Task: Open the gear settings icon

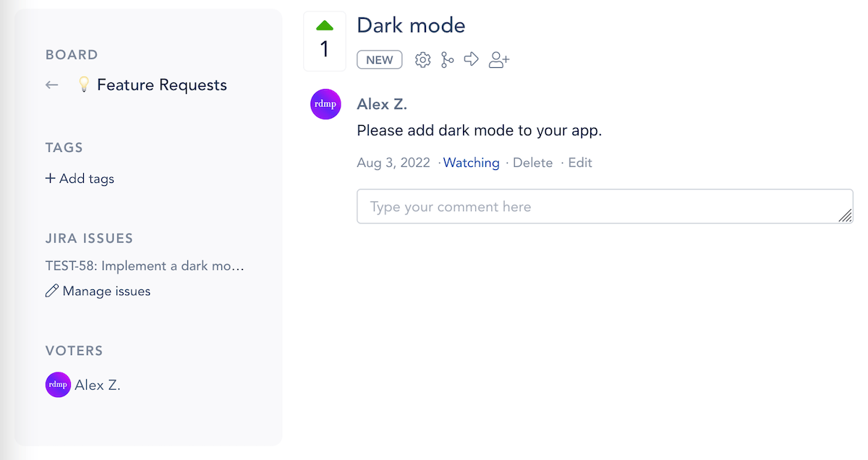Action: (422, 60)
